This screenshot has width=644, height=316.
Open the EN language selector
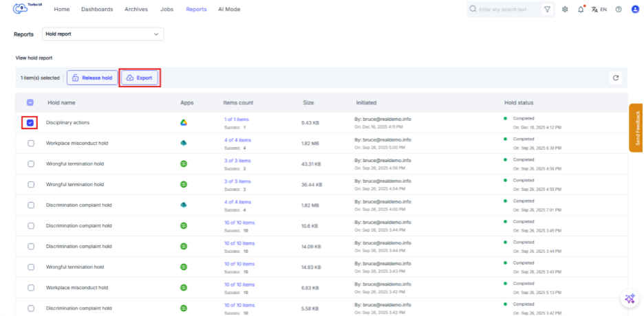click(x=599, y=10)
